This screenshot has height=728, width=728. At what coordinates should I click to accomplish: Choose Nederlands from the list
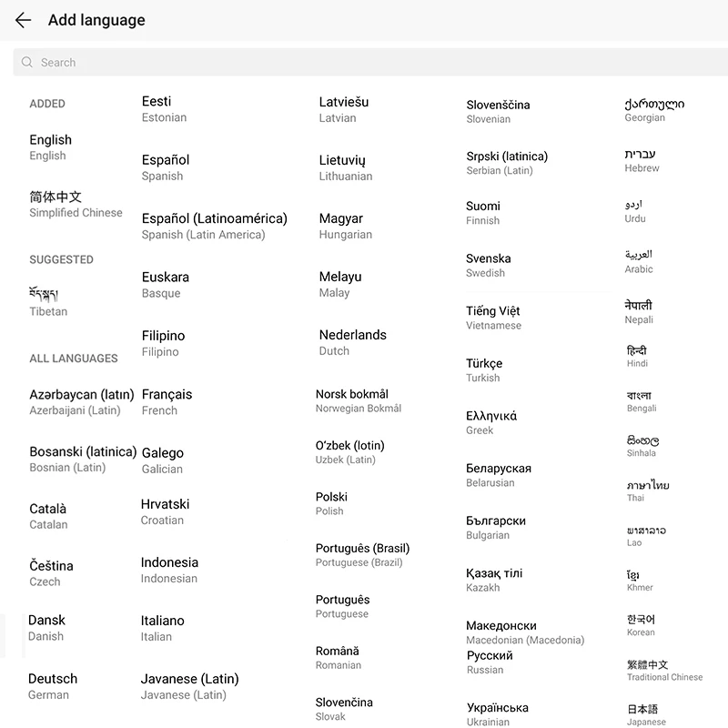point(352,341)
